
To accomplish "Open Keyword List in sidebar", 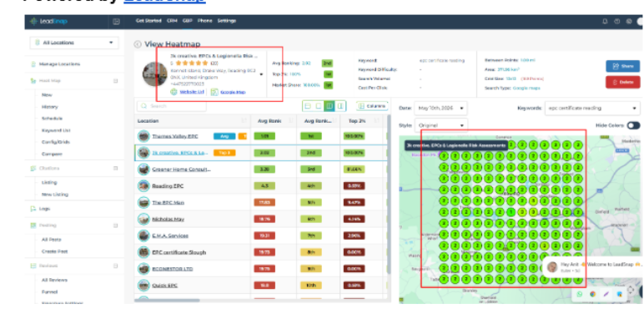I will tap(56, 130).
